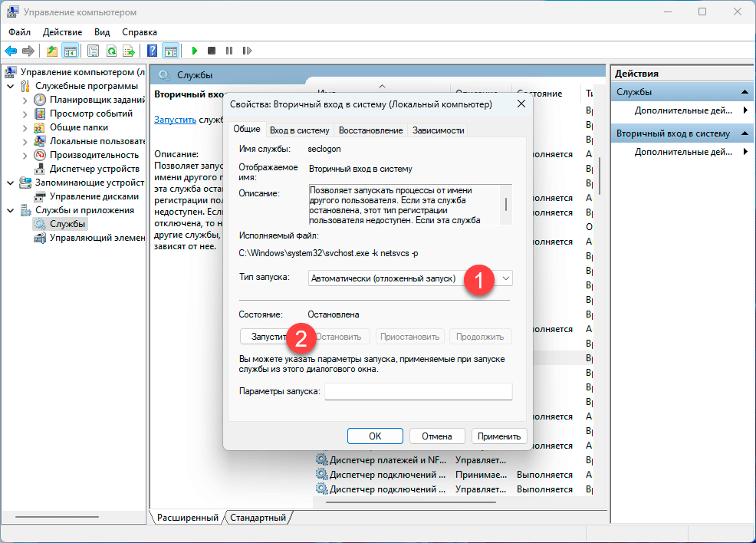This screenshot has height=543, width=756.
Task: Click the Параметры запуска text field
Action: click(418, 392)
